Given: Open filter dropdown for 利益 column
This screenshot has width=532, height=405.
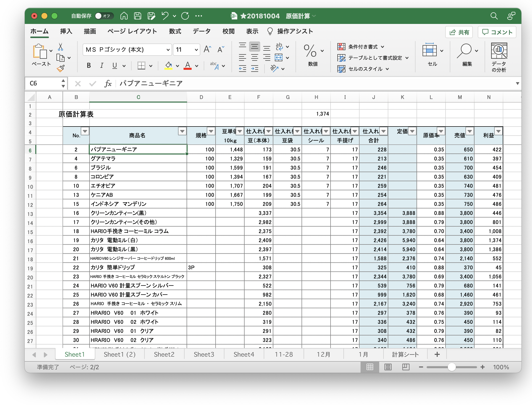Looking at the screenshot, I should (498, 131).
